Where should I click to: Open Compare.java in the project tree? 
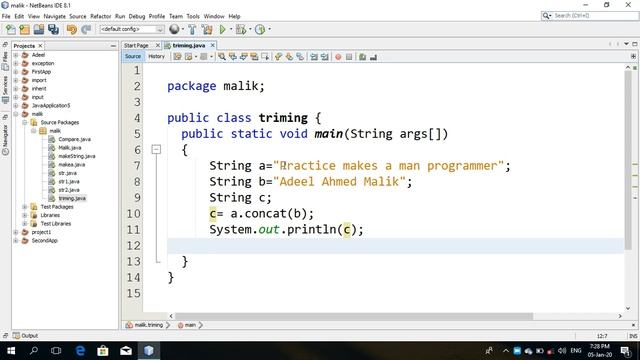click(x=74, y=139)
